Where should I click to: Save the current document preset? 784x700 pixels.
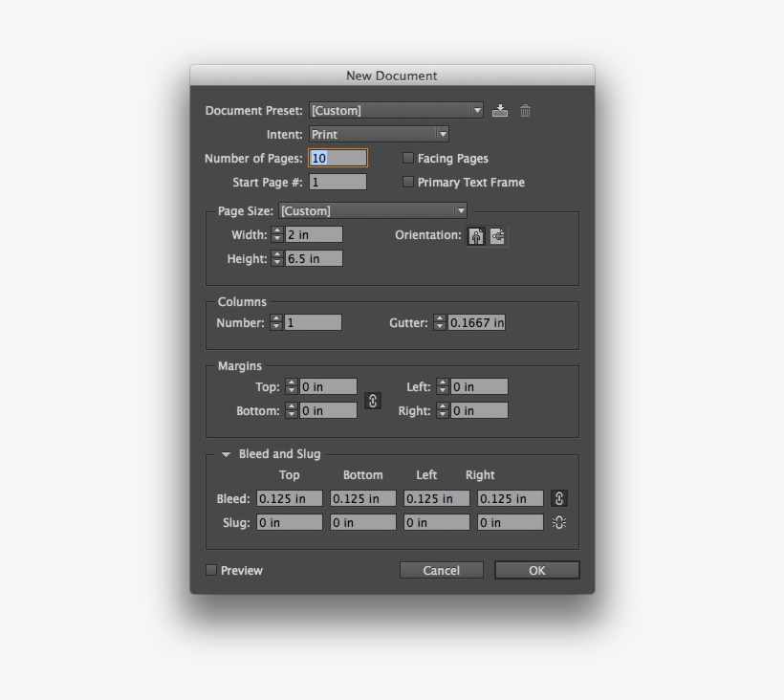pyautogui.click(x=500, y=110)
